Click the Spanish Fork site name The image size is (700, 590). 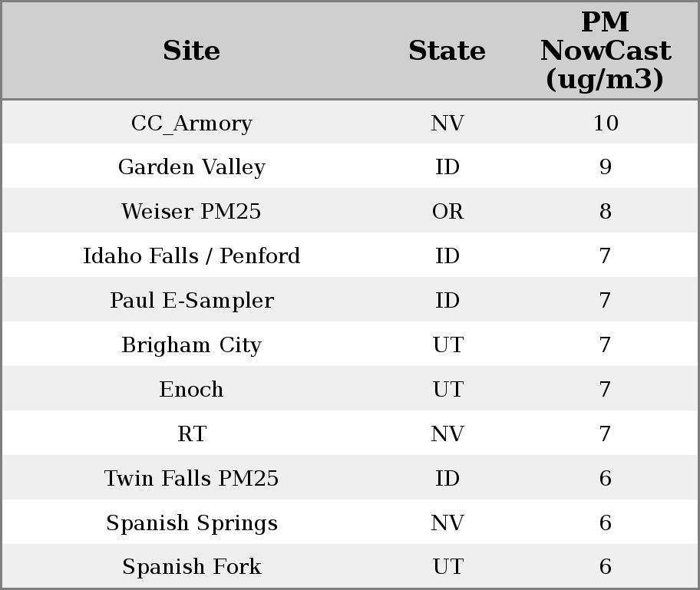pos(191,567)
